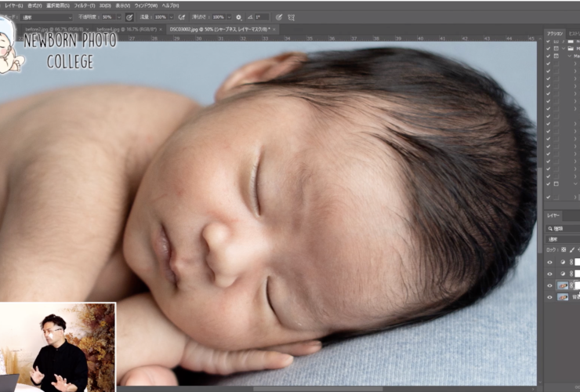Screen dimensions: 580x392
Task: Click opacity value field 50%
Action: (x=108, y=17)
